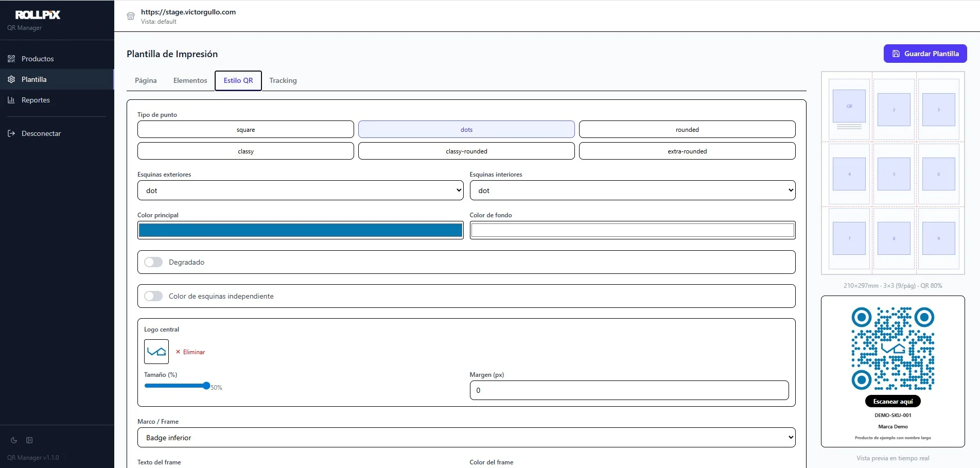Click the '210×297mm · 3×3 (9/pág) · QR 80%' caption
This screenshot has width=980, height=468.
(x=893, y=286)
